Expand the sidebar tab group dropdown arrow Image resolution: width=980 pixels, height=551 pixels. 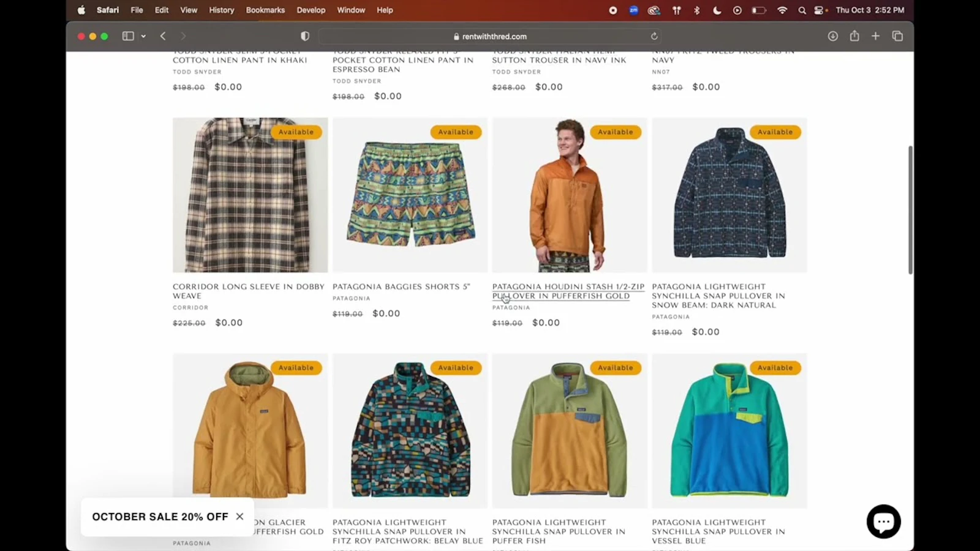tap(143, 36)
